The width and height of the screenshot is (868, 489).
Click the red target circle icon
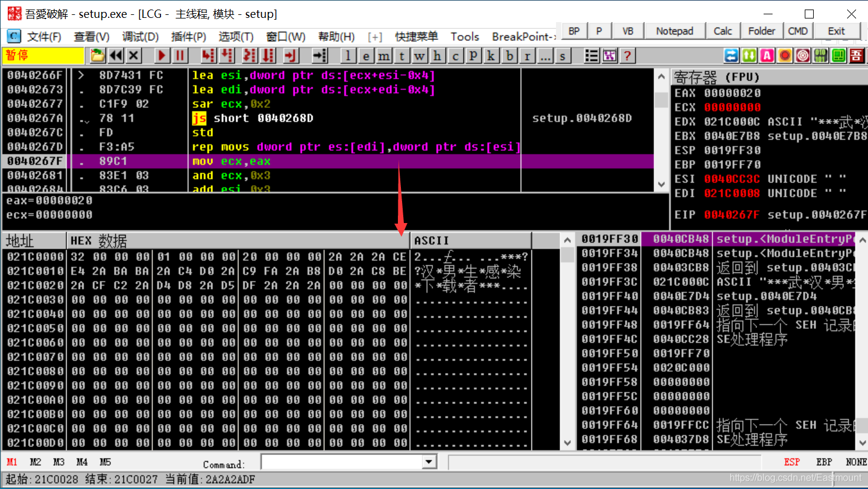[x=803, y=55]
